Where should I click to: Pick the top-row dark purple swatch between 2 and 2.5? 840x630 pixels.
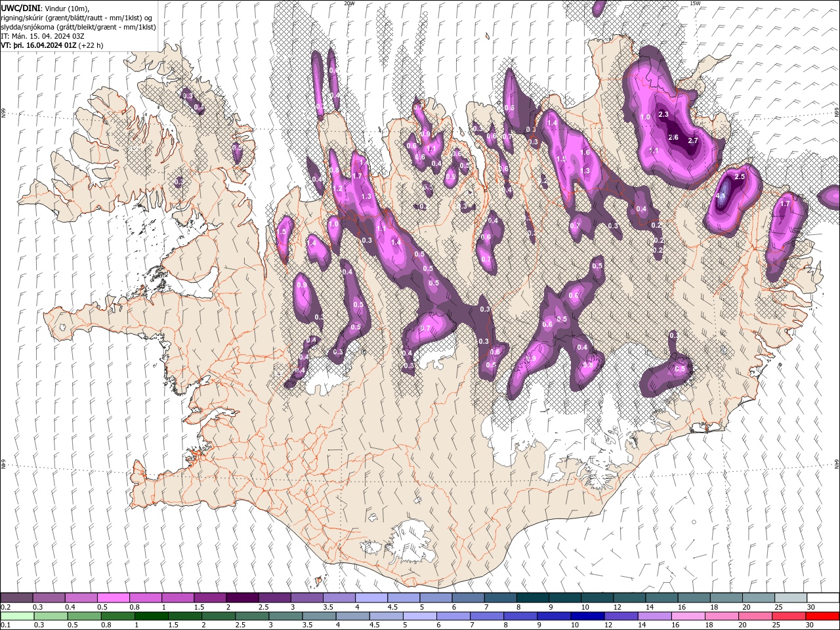coord(241,598)
